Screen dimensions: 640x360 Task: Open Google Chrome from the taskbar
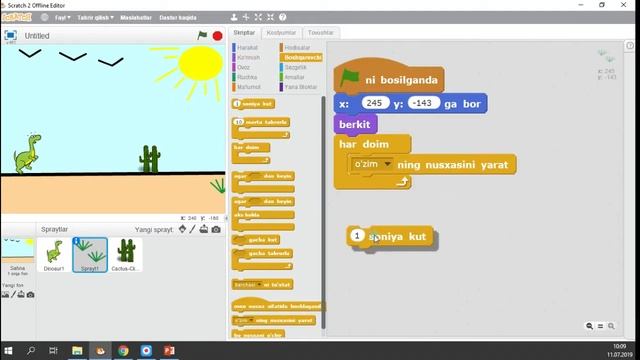[x=123, y=351]
